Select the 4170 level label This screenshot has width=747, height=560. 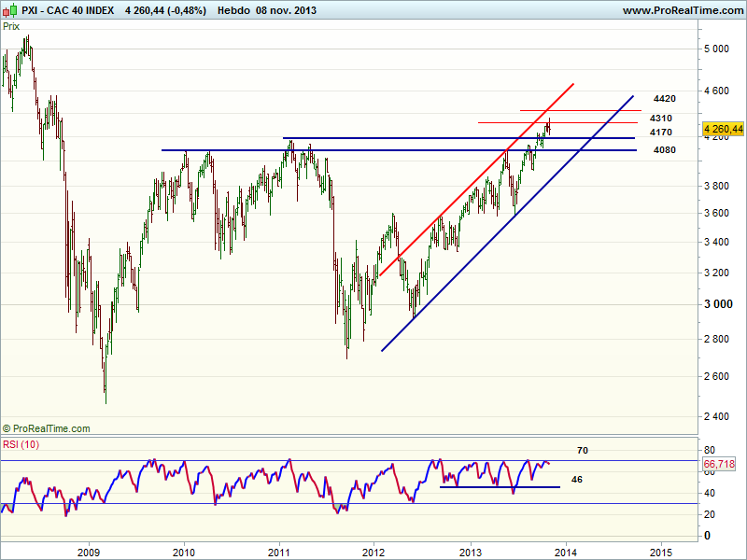point(661,133)
